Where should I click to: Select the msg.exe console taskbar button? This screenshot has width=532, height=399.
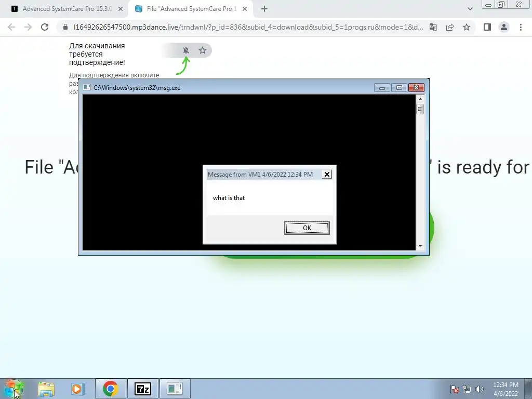tap(175, 389)
